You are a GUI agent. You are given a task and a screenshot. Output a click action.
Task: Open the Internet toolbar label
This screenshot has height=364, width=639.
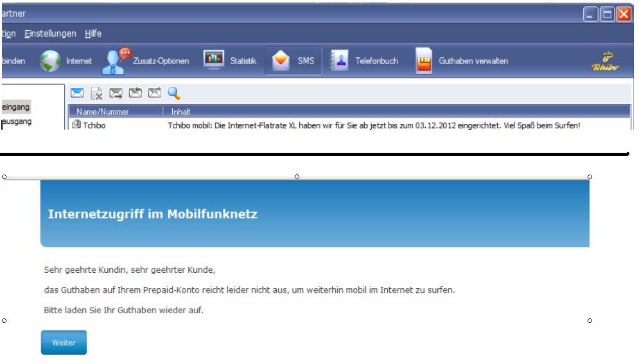click(79, 60)
